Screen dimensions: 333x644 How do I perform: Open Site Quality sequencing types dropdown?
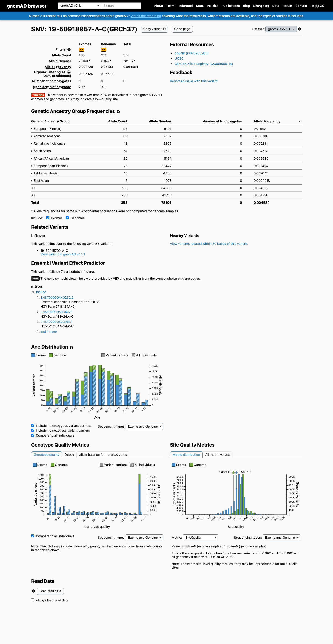tap(281, 538)
